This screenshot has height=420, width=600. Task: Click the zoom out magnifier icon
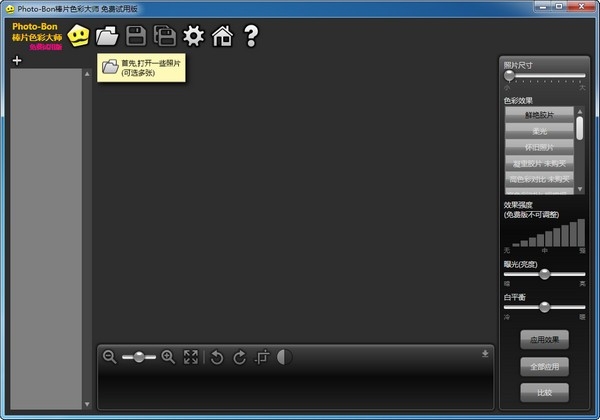[109, 357]
